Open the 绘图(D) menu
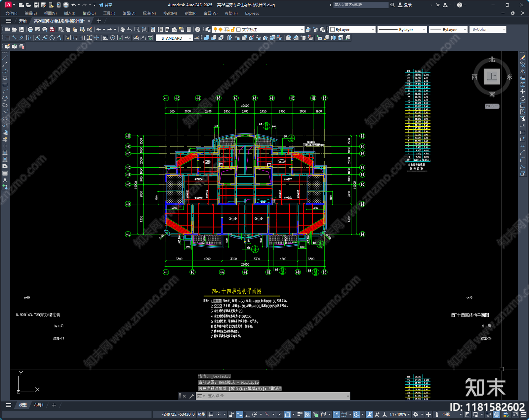529x420 pixels. [129, 13]
